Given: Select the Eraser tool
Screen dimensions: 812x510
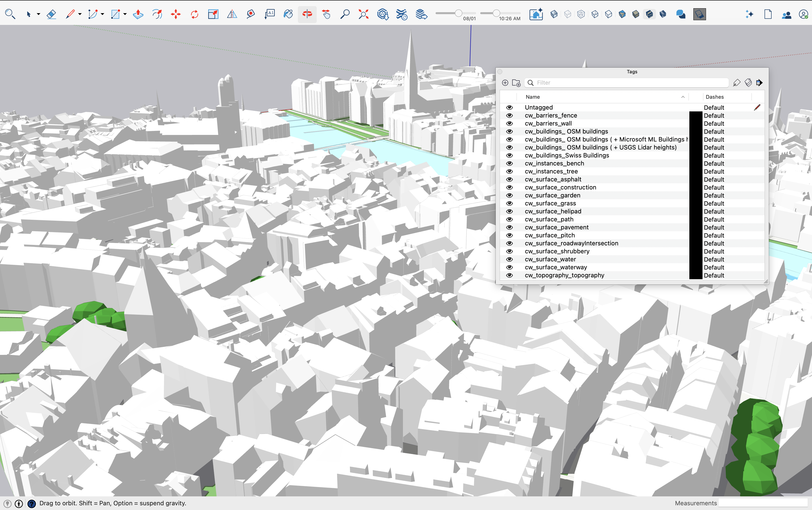Looking at the screenshot, I should tap(51, 14).
